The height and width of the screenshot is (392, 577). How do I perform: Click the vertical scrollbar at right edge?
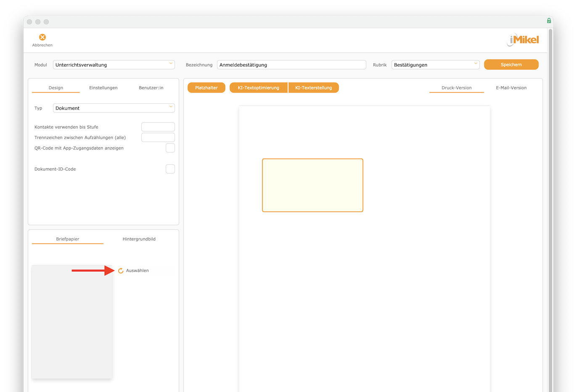(x=551, y=210)
